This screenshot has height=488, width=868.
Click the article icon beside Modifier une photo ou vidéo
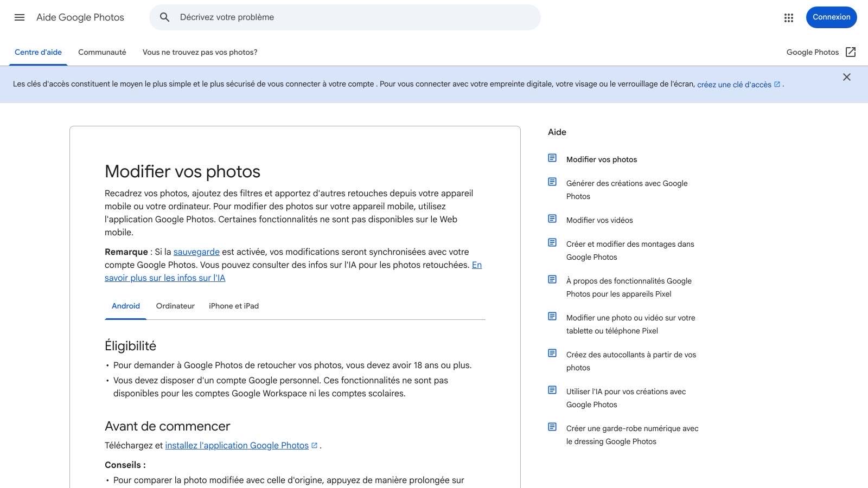pyautogui.click(x=552, y=317)
